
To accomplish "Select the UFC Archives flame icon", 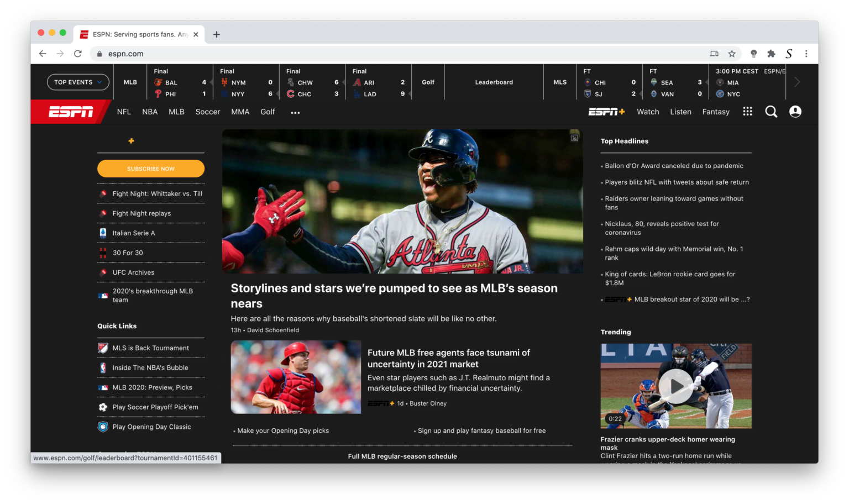I will coord(103,272).
